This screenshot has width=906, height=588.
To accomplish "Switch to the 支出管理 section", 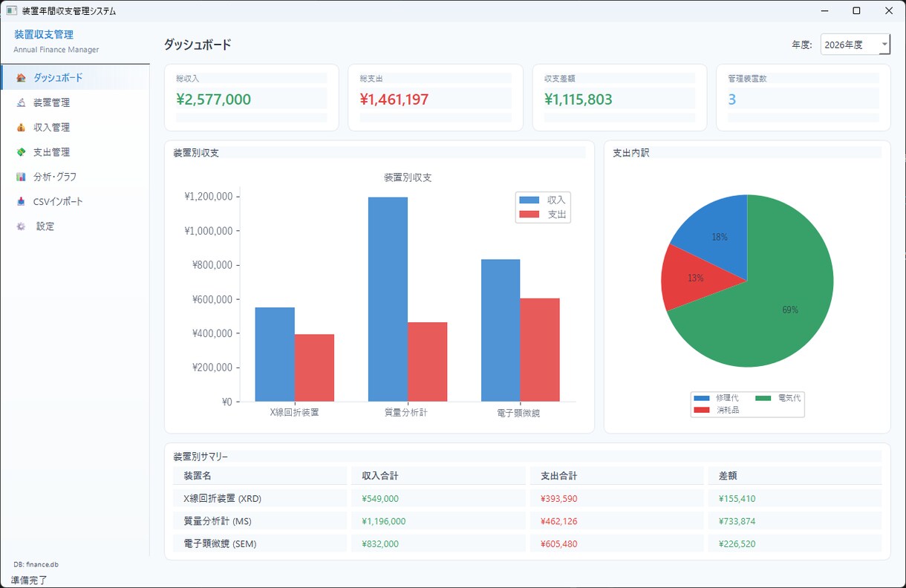I will point(75,152).
